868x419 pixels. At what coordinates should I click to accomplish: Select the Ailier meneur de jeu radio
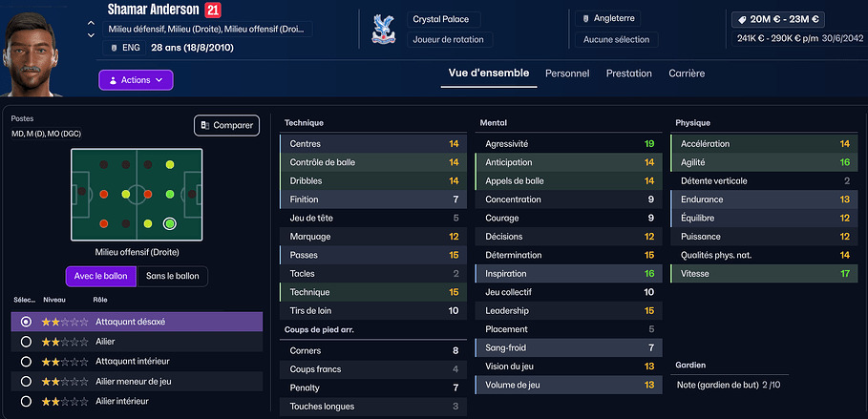(x=26, y=382)
